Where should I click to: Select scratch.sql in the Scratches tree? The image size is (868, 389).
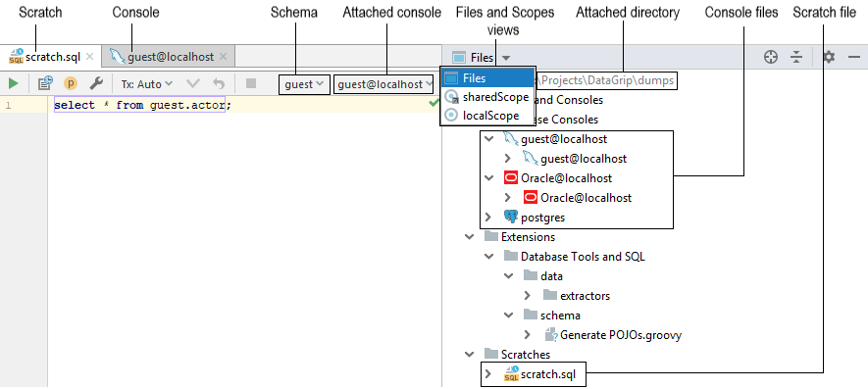coord(539,374)
